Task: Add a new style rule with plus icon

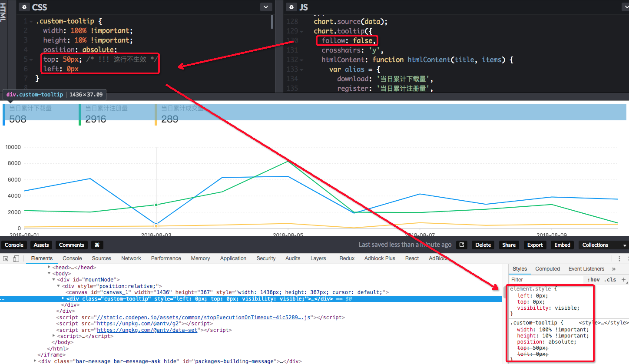Action: [x=624, y=279]
